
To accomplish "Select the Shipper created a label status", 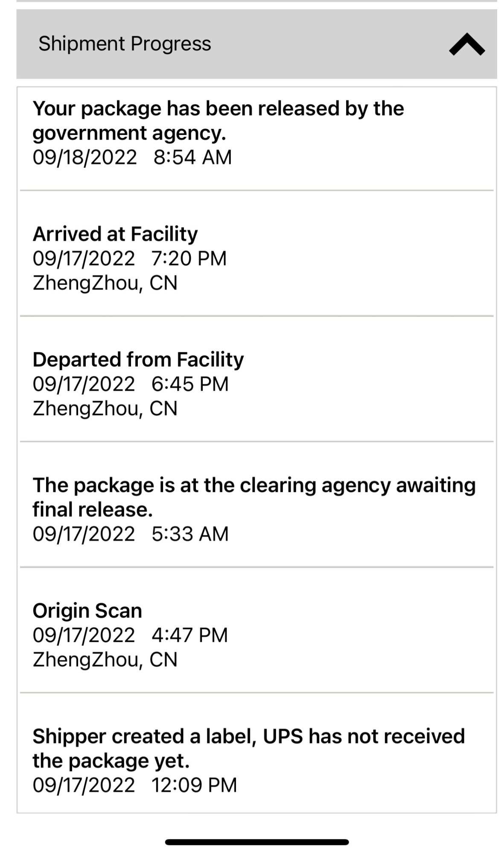I will pyautogui.click(x=248, y=748).
